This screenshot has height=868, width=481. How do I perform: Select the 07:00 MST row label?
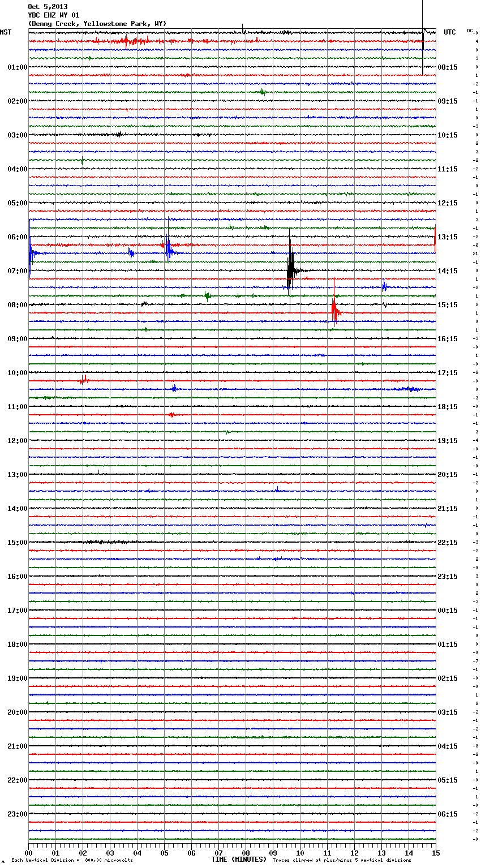18,271
